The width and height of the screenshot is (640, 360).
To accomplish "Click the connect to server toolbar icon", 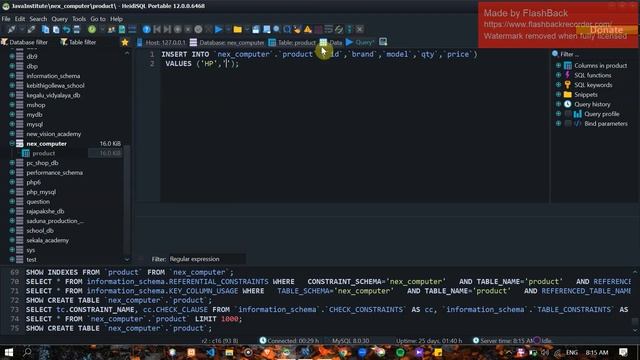I will pos(11,29).
